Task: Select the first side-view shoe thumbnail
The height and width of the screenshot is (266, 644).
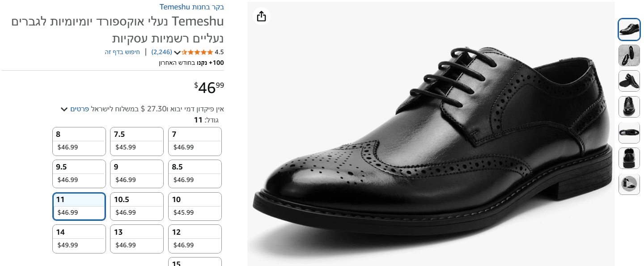Action: click(629, 30)
